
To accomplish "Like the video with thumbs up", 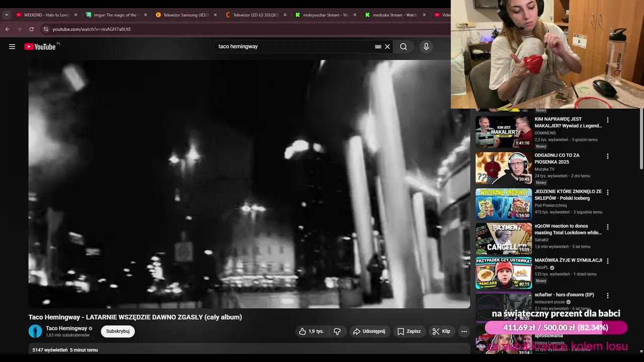I will 311,331.
